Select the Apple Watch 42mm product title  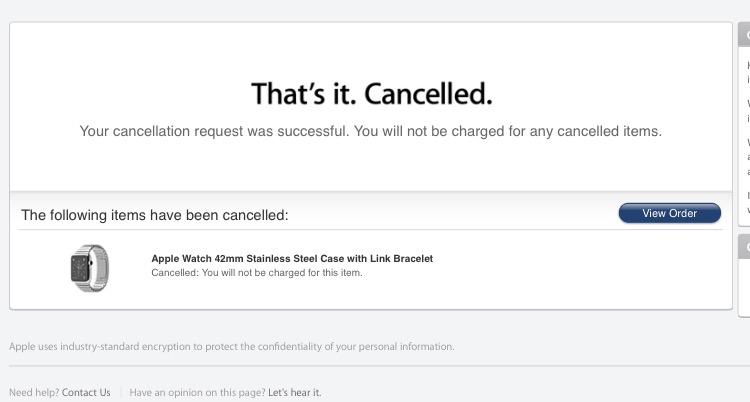(292, 259)
